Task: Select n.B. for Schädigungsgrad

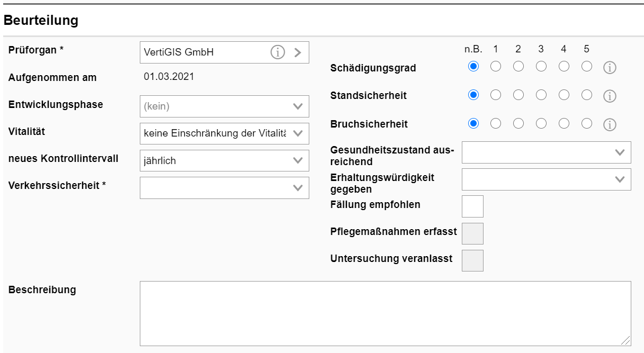Action: 473,67
